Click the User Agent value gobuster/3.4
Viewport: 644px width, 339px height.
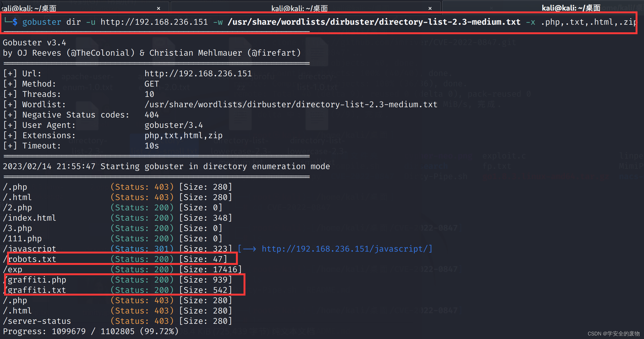point(174,125)
